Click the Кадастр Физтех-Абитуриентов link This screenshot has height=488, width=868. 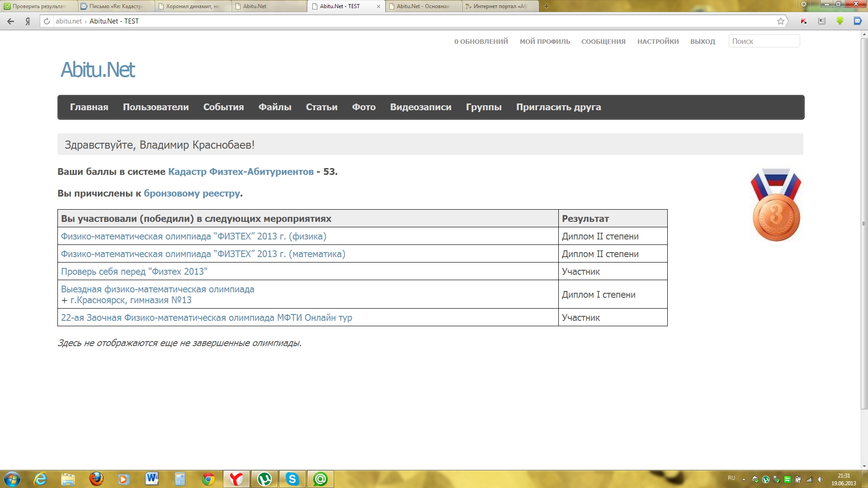[241, 172]
